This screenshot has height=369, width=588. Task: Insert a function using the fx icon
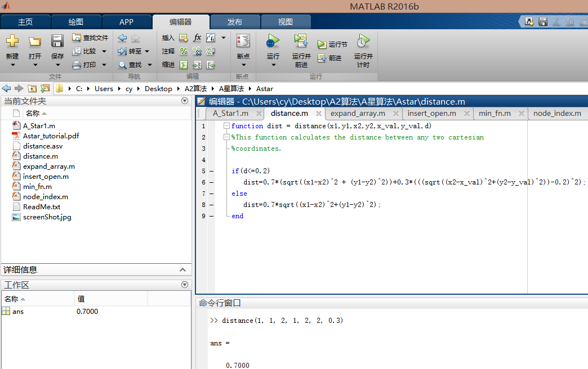197,38
